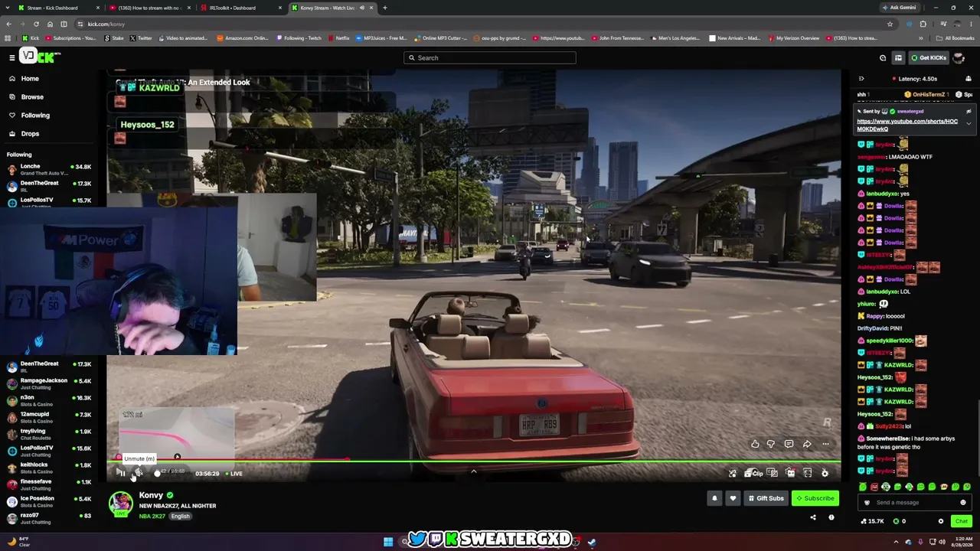Open the taskbar clock and date
This screenshot has height=551, width=980.
click(962, 542)
